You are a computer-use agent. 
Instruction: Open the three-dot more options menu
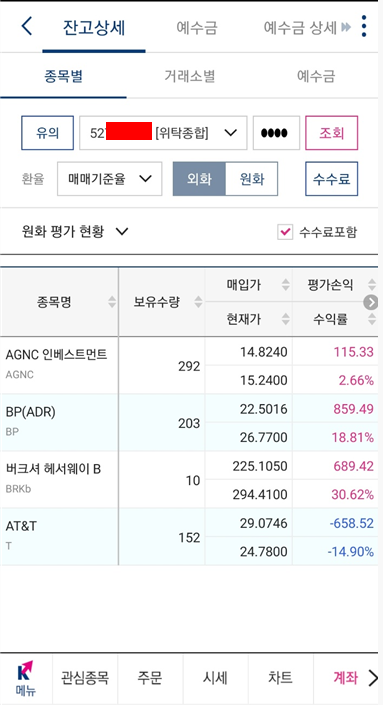364,26
